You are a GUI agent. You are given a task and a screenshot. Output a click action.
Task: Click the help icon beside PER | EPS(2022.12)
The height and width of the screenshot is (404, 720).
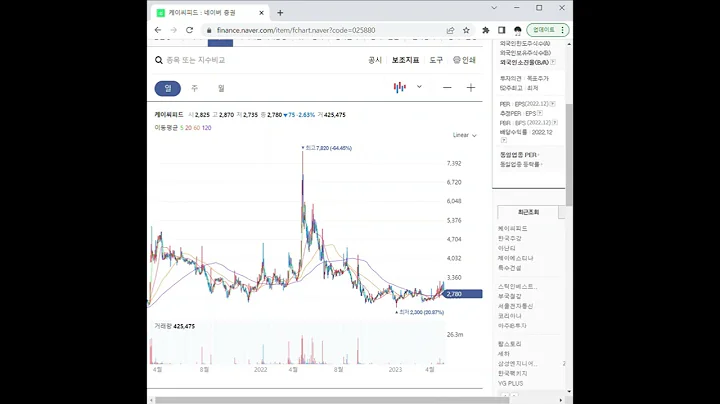tap(552, 104)
